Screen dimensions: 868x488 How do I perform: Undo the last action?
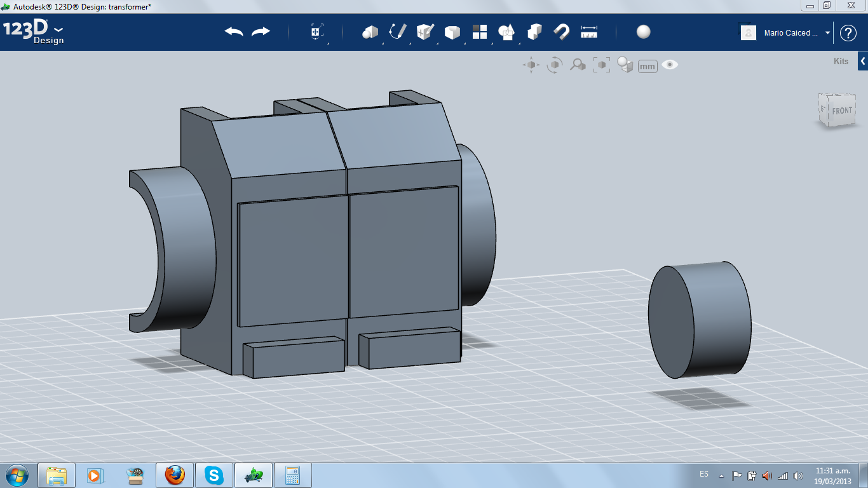[x=234, y=32]
